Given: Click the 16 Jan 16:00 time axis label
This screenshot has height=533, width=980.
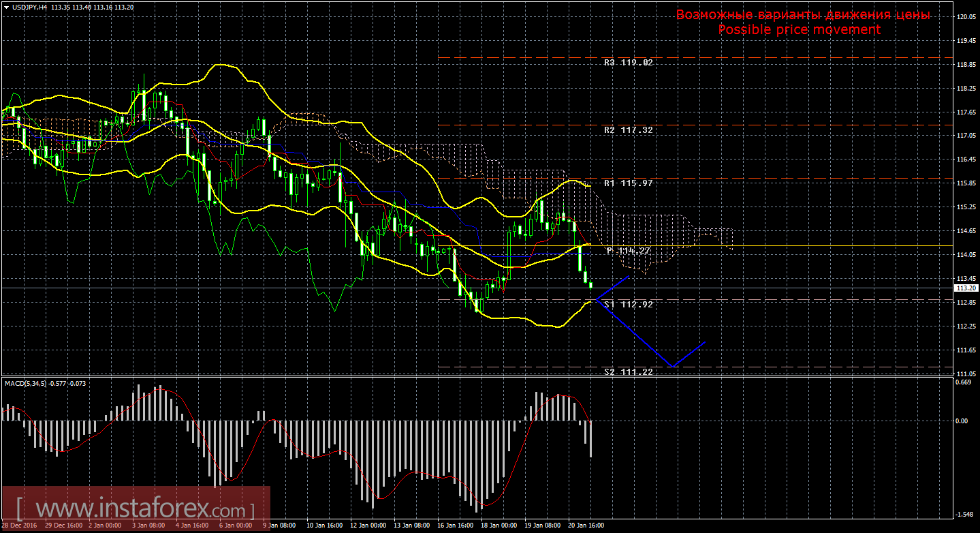Looking at the screenshot, I should pyautogui.click(x=456, y=526).
